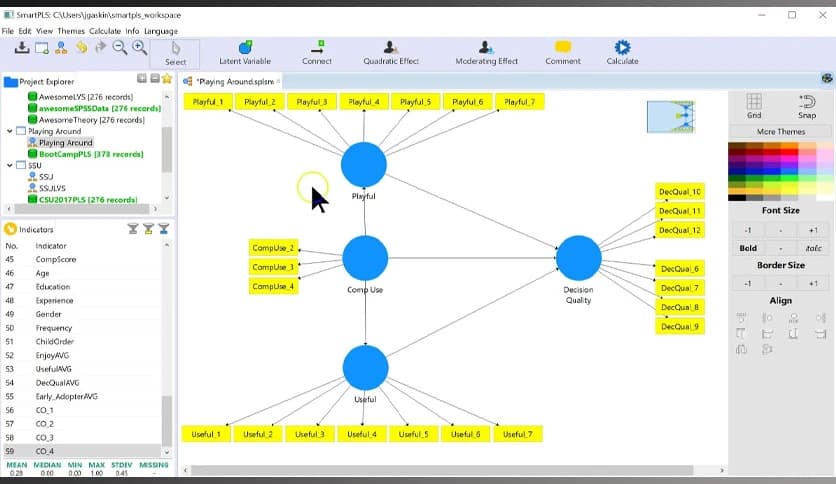Pick the Moderating Effect tool
Image resolution: width=836 pixels, height=484 pixels.
[486, 53]
